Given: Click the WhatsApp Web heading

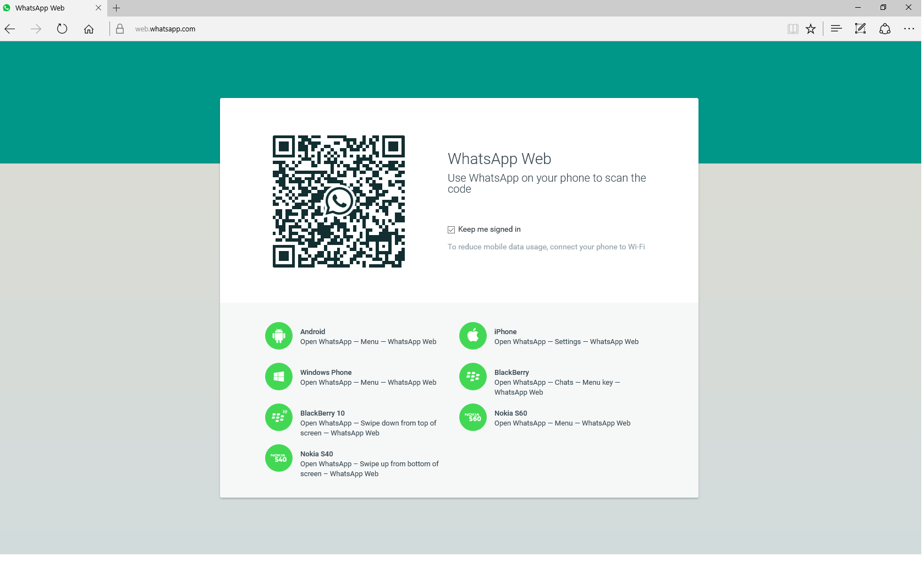Looking at the screenshot, I should click(x=499, y=159).
